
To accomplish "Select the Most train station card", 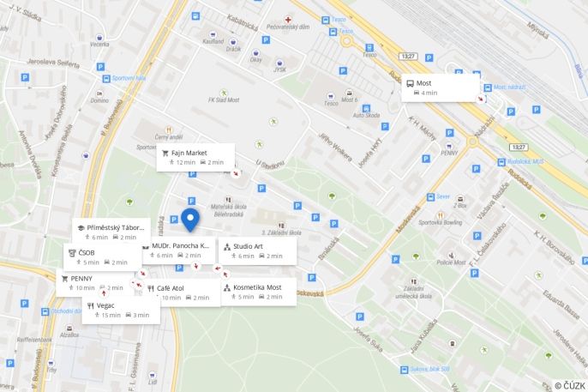I will pyautogui.click(x=441, y=87).
